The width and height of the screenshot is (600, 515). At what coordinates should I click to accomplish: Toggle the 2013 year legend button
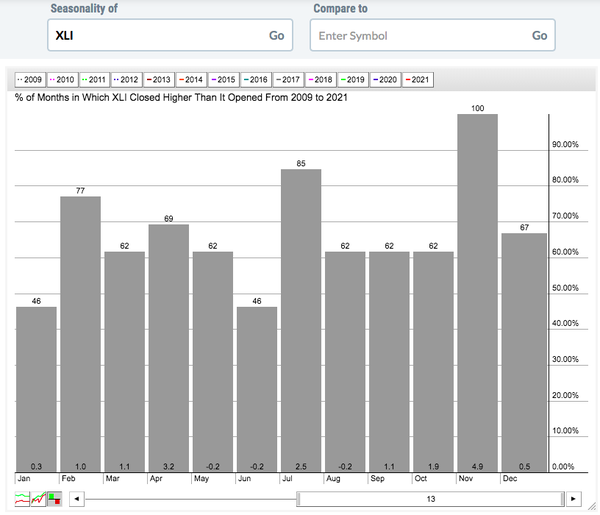click(158, 79)
